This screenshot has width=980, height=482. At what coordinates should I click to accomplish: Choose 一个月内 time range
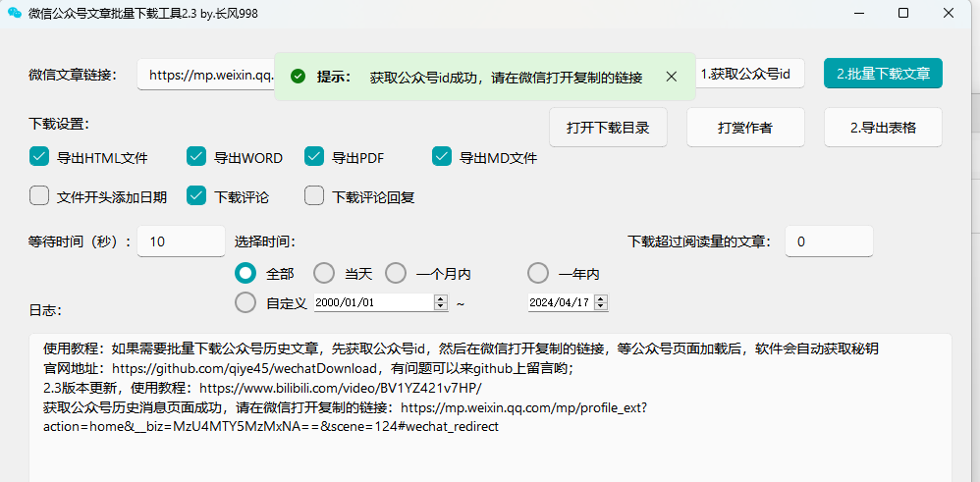396,273
